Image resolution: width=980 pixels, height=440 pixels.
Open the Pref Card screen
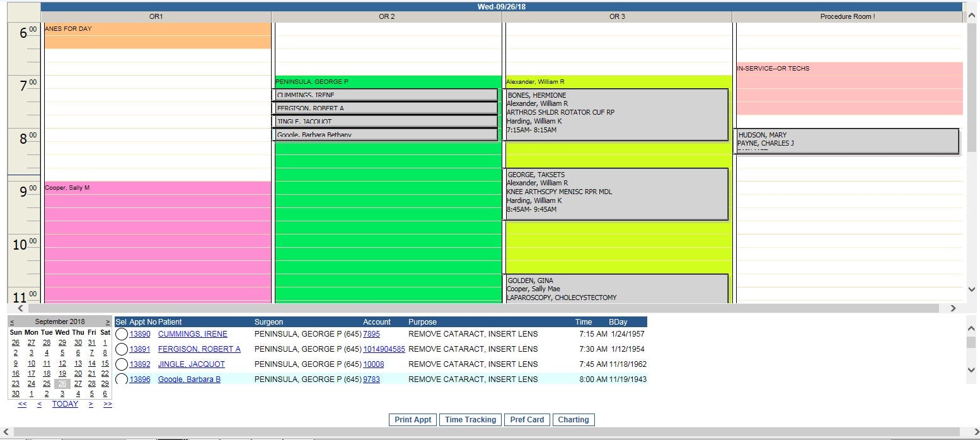click(x=527, y=419)
